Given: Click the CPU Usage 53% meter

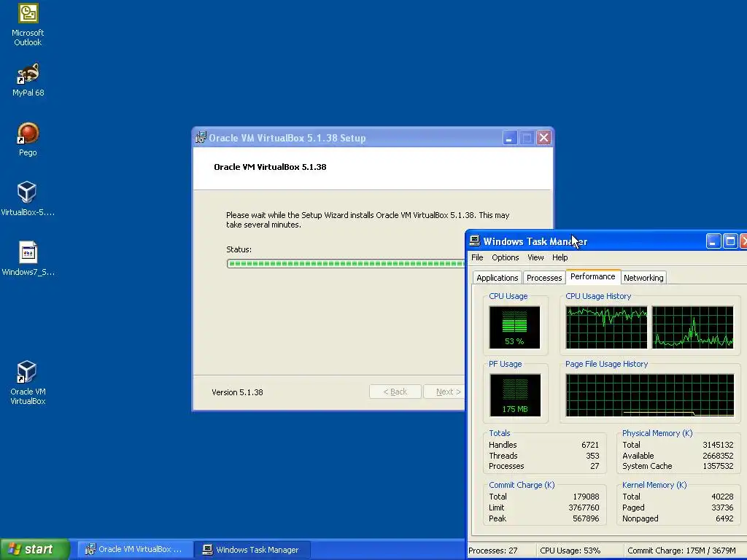Looking at the screenshot, I should tap(514, 327).
